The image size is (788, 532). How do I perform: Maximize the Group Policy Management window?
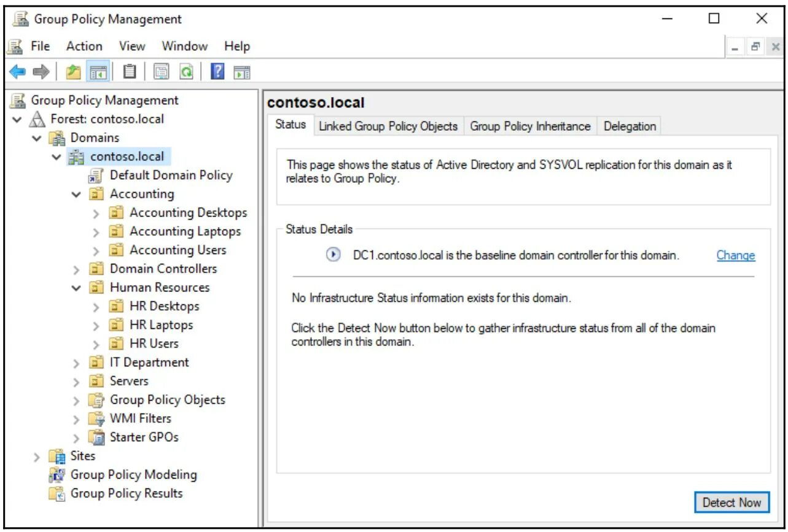pos(714,19)
